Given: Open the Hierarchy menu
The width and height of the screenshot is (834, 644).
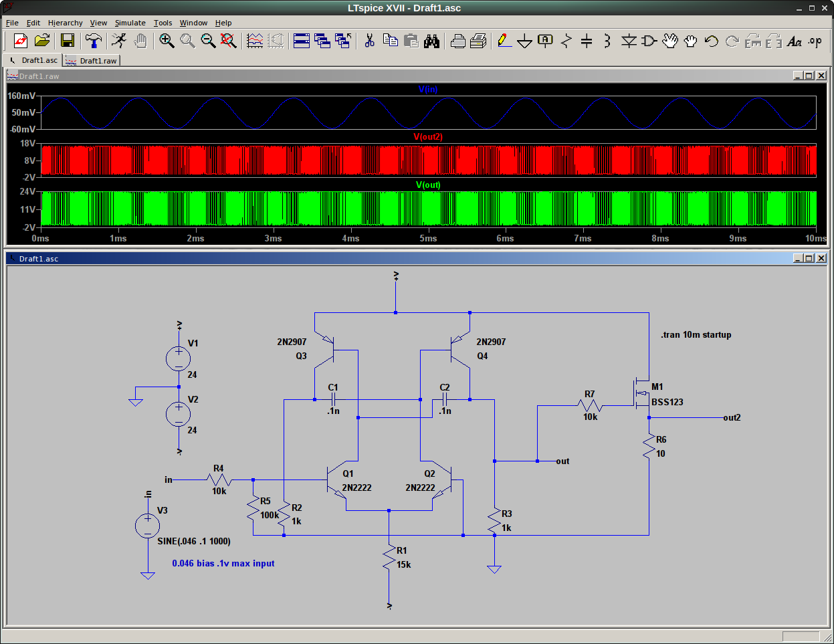Looking at the screenshot, I should tap(66, 23).
